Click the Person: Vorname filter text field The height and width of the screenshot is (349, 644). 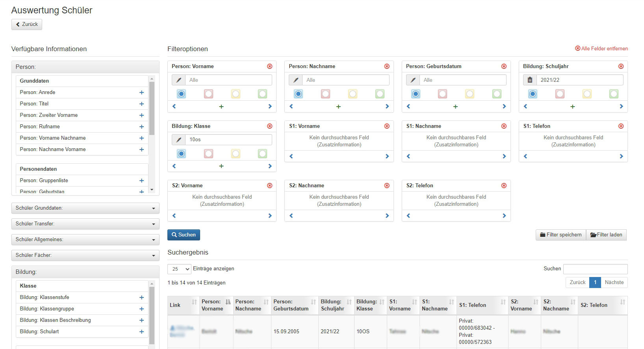[x=228, y=80]
